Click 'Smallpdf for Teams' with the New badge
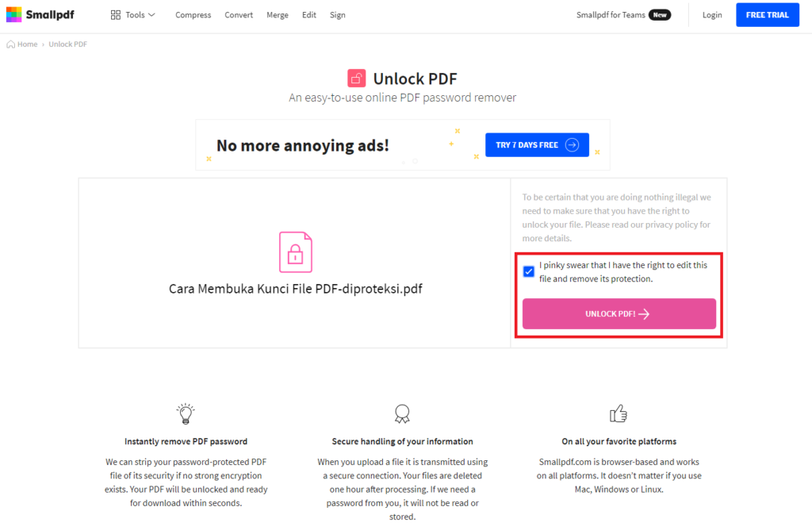Screen dimensions: 812x530 tap(624, 14)
